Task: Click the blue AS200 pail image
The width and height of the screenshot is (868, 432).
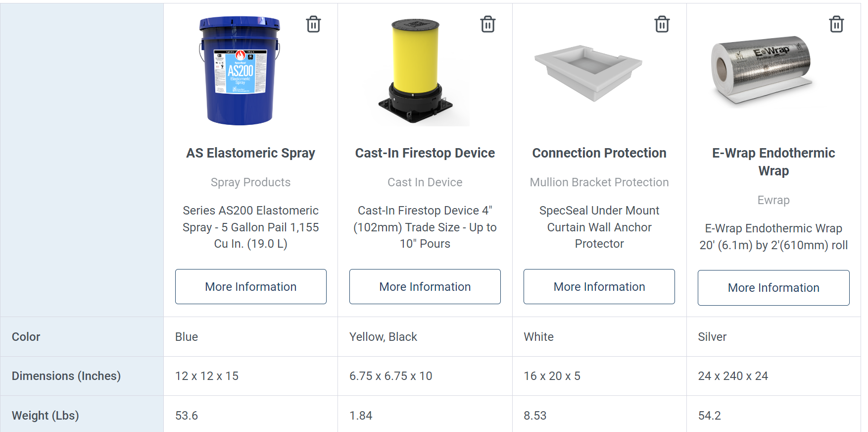Action: [x=240, y=70]
